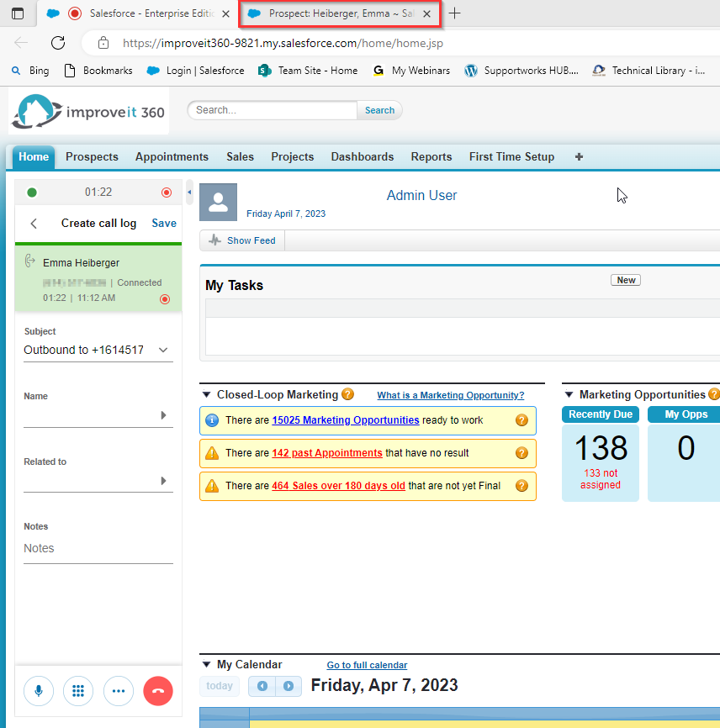Open the Sales tab

241,157
